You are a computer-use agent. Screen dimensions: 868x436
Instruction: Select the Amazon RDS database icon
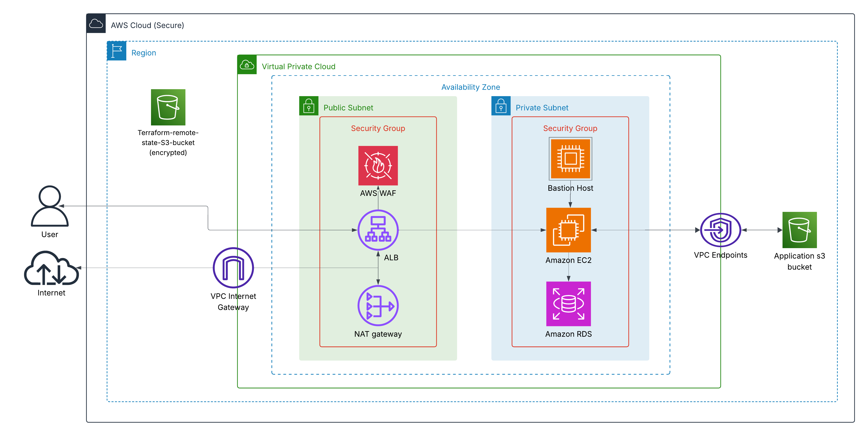pos(568,303)
